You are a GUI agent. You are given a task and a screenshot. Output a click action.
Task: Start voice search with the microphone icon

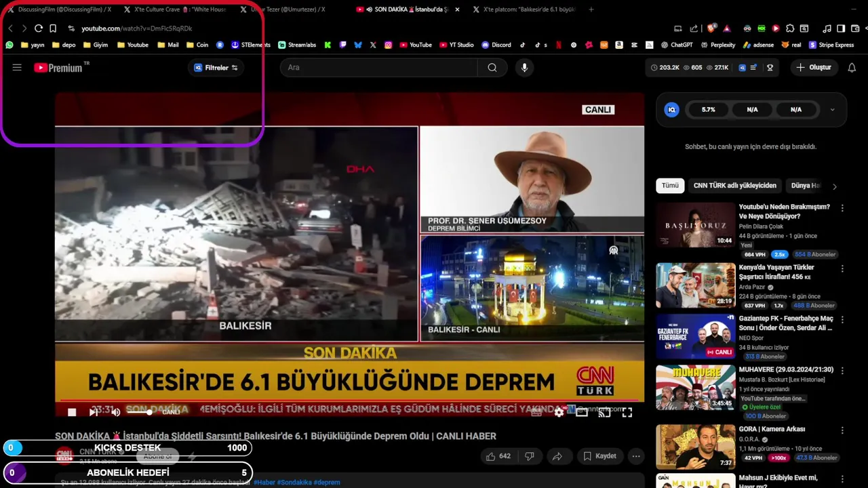(524, 67)
